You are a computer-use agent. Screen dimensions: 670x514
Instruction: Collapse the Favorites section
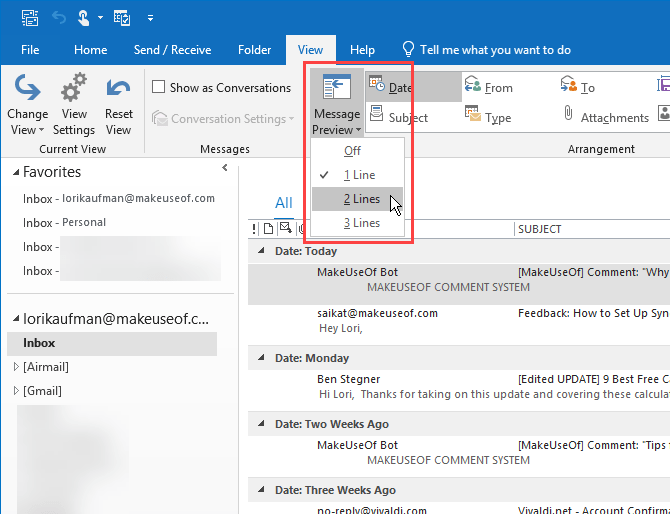16,172
